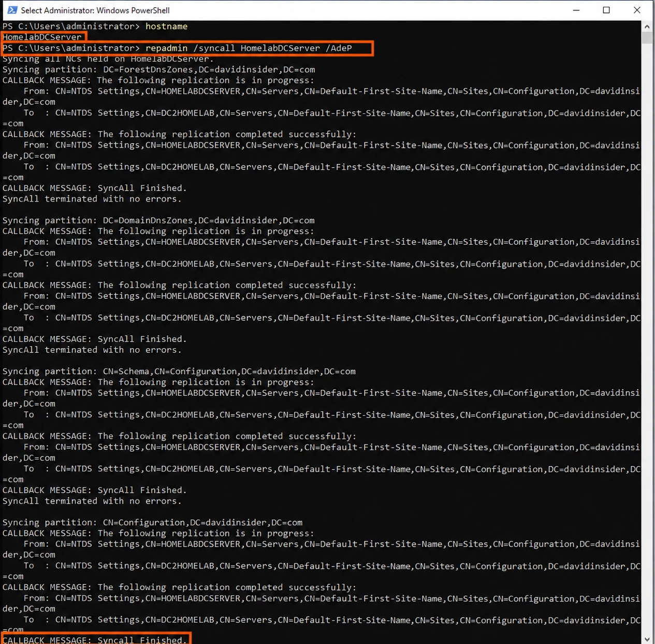This screenshot has height=644, width=655.
Task: Click the window title 'Select Administrator: Windows PowerShell'
Action: (95, 10)
